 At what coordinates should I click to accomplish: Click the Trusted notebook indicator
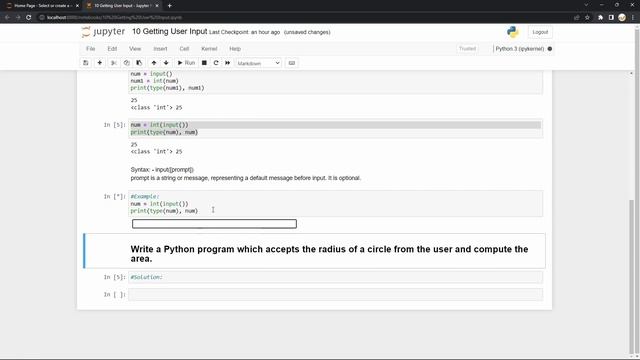(467, 49)
